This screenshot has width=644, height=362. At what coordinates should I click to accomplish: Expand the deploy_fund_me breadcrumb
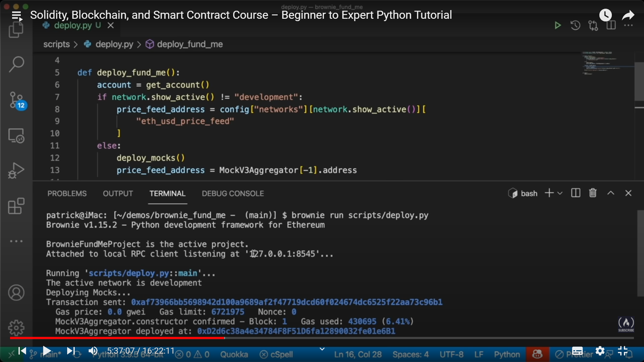point(190,44)
